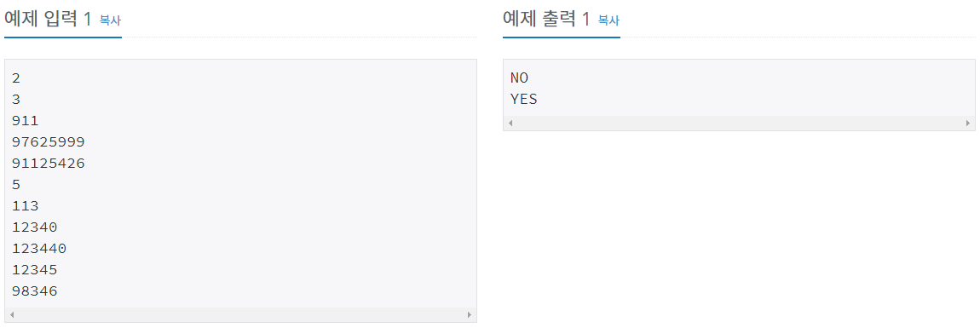Click the line 91125426 in sample input
The height and width of the screenshot is (328, 980).
(48, 164)
